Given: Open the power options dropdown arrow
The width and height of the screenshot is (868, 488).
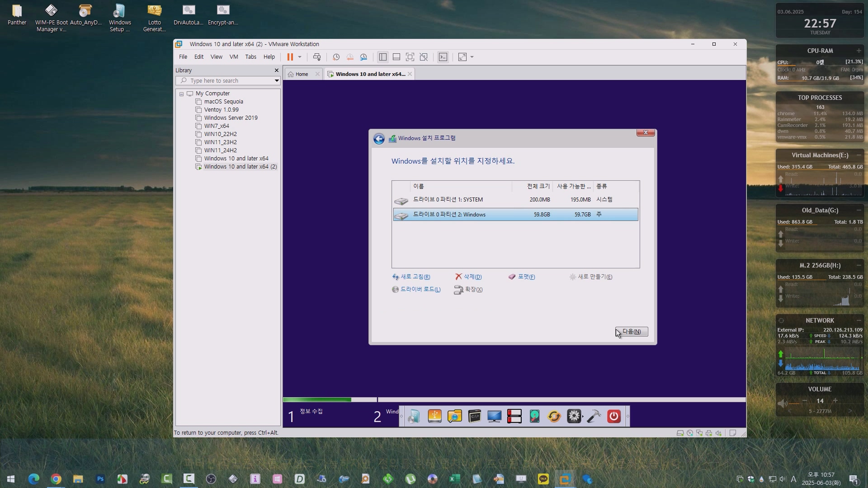Looking at the screenshot, I should (x=300, y=57).
